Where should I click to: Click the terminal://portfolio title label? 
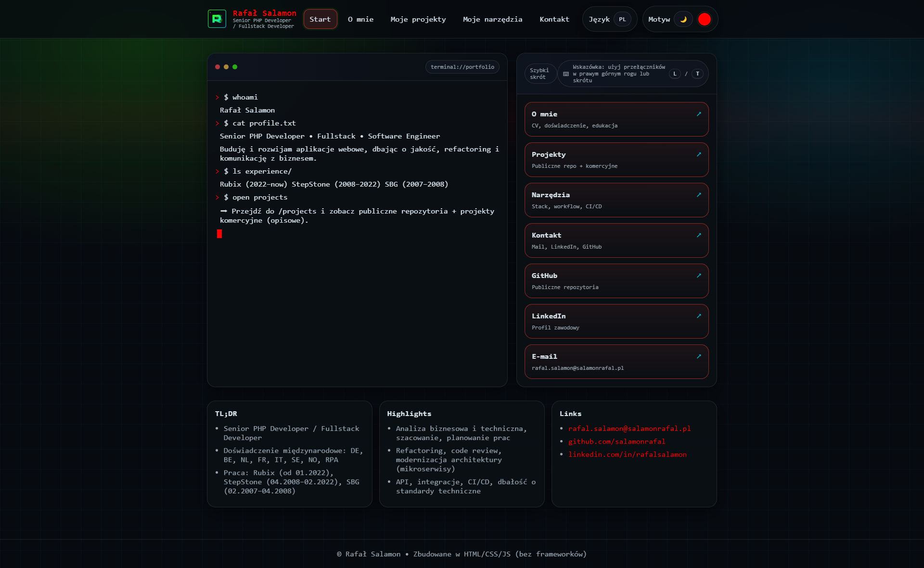462,67
